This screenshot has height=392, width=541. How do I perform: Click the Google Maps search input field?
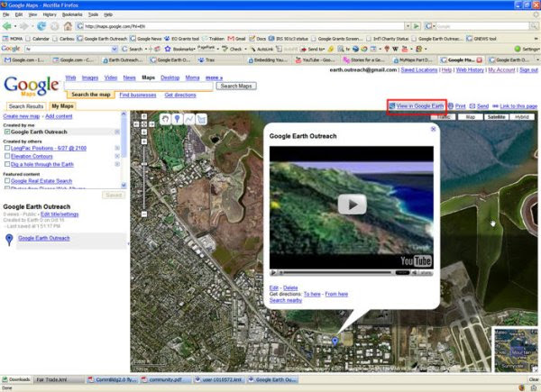tap(139, 86)
